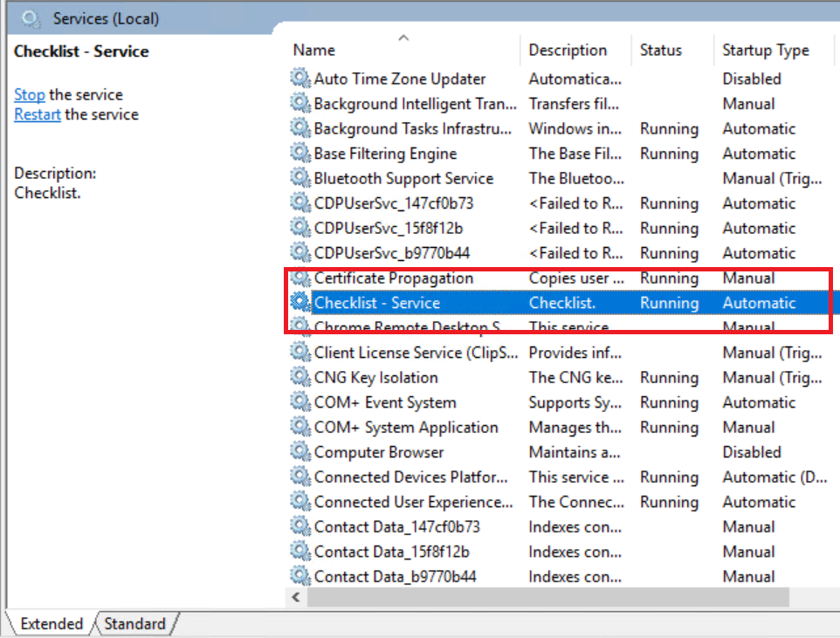Image resolution: width=840 pixels, height=638 pixels.
Task: Click the gear icon of CDPUserSvc_b9770b44
Action: pos(300,252)
